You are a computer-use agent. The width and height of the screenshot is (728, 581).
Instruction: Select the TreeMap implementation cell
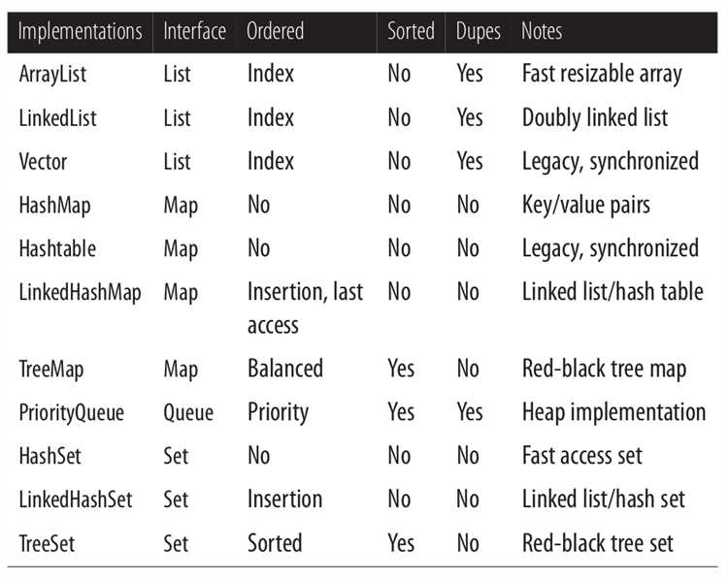pyautogui.click(x=51, y=371)
